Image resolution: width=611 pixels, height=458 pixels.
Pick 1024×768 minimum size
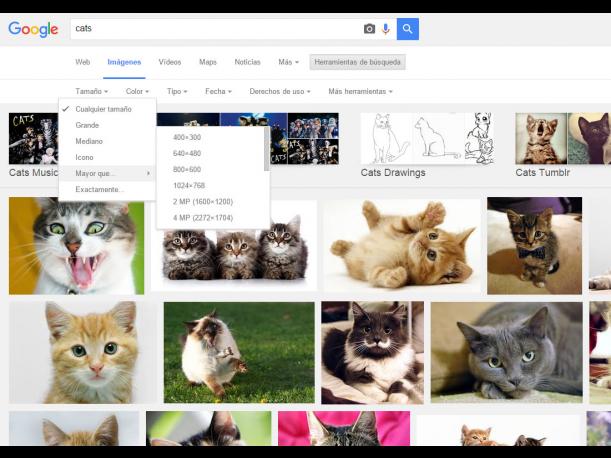pos(210,186)
